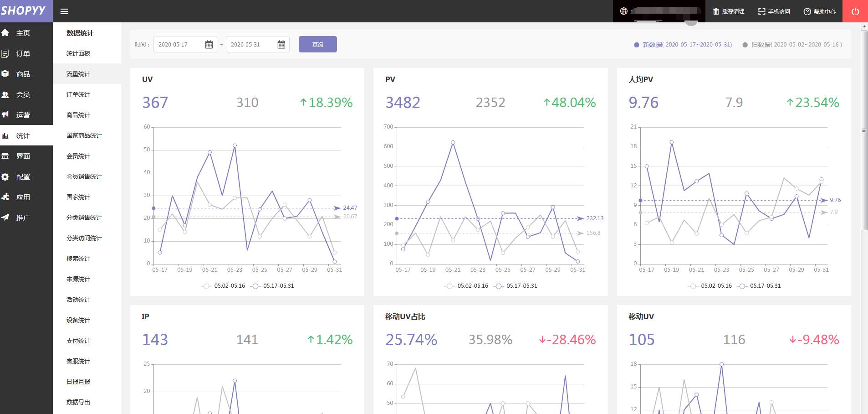The image size is (868, 414).
Task: Click the 新数据 legend dot
Action: (x=636, y=45)
